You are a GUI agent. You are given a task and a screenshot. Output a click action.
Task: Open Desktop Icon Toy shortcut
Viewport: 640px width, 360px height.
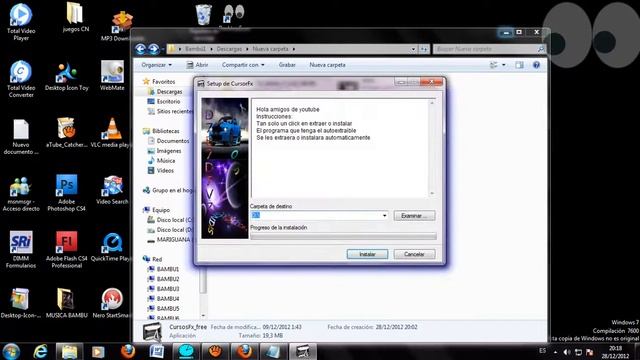[67, 76]
